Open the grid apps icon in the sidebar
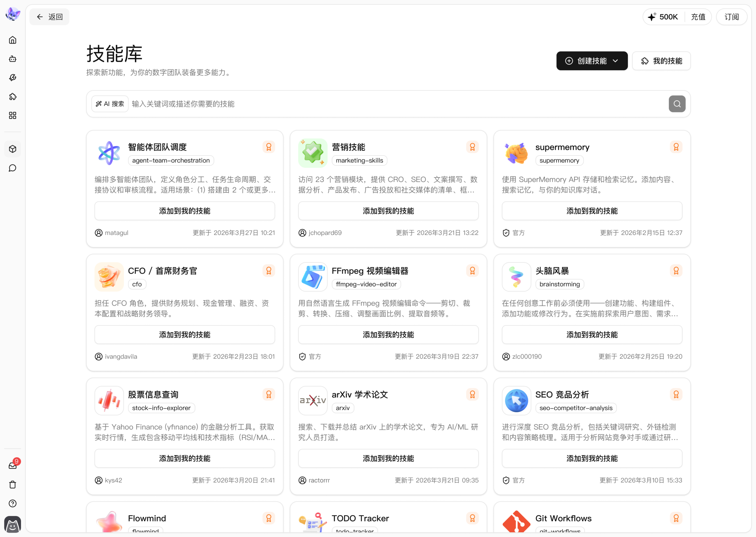 point(13,115)
